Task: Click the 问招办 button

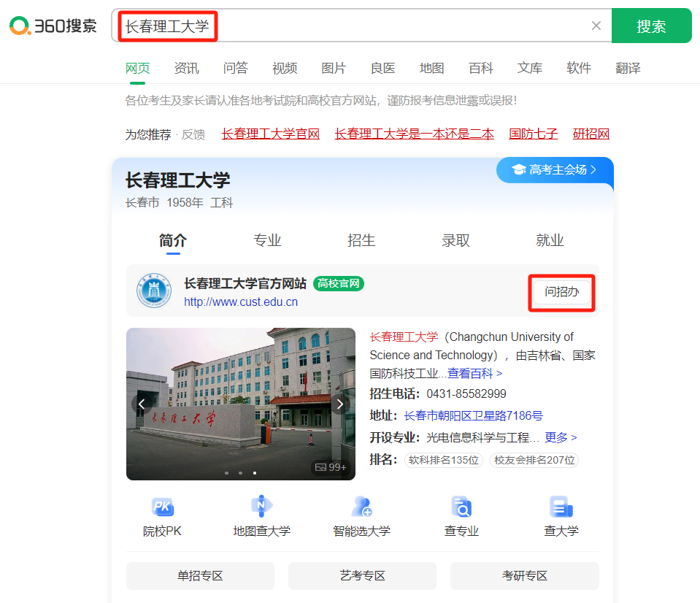Action: (561, 292)
